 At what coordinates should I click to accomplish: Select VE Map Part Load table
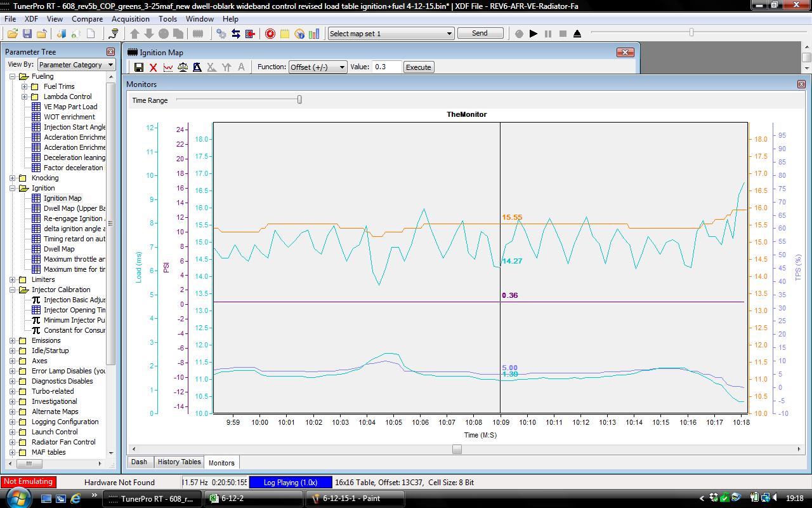(70, 107)
